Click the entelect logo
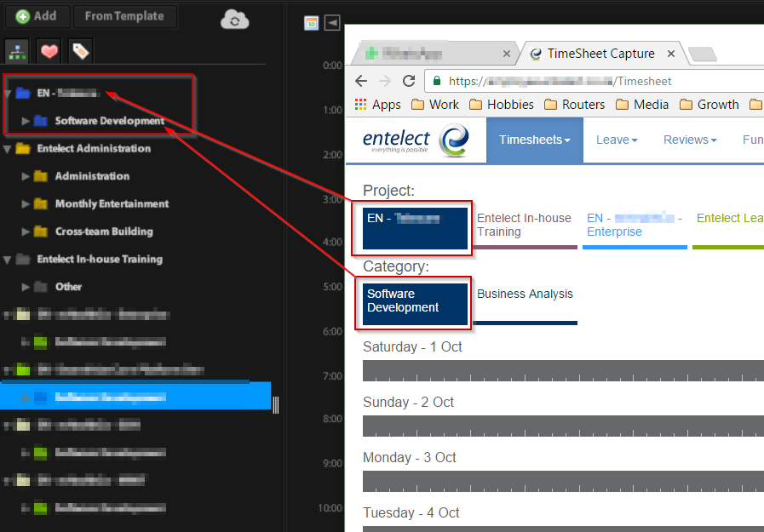Screen dimensions: 764x532 [416, 140]
